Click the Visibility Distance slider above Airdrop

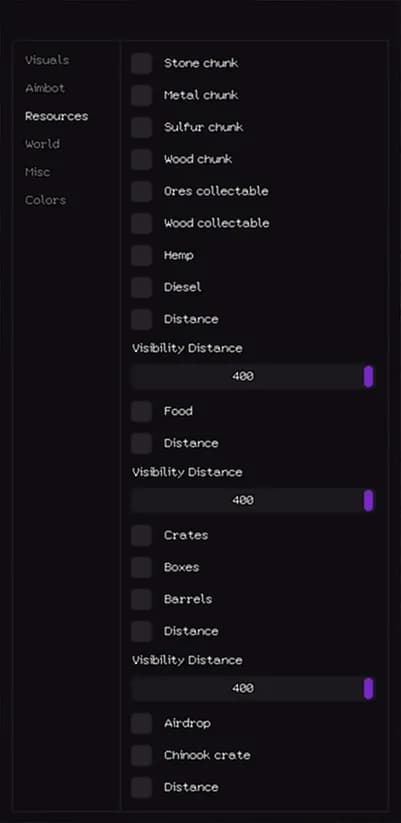[253, 688]
